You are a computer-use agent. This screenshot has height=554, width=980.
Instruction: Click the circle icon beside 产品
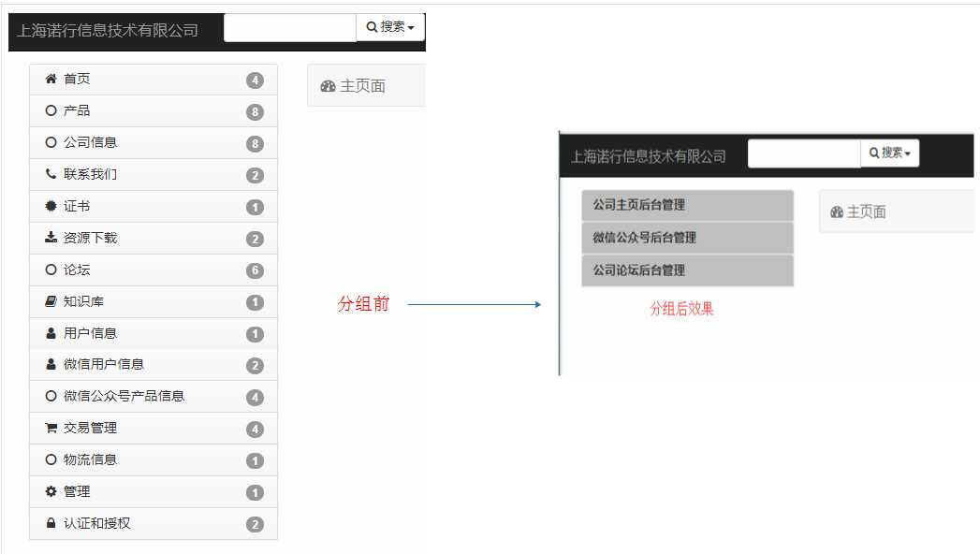click(x=51, y=110)
